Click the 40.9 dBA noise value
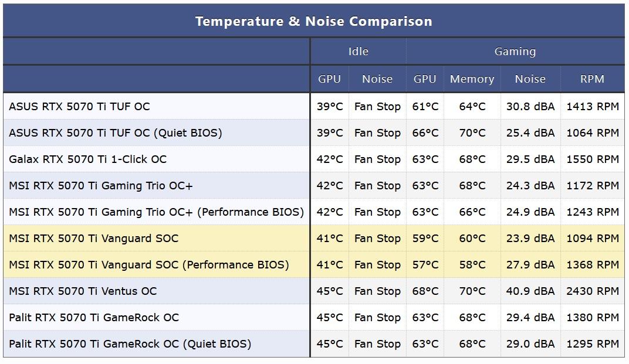This screenshot has width=629, height=364. coord(530,291)
